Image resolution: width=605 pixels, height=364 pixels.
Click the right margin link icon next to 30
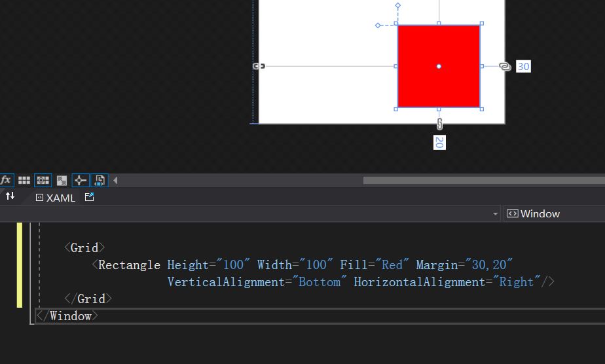tap(505, 67)
